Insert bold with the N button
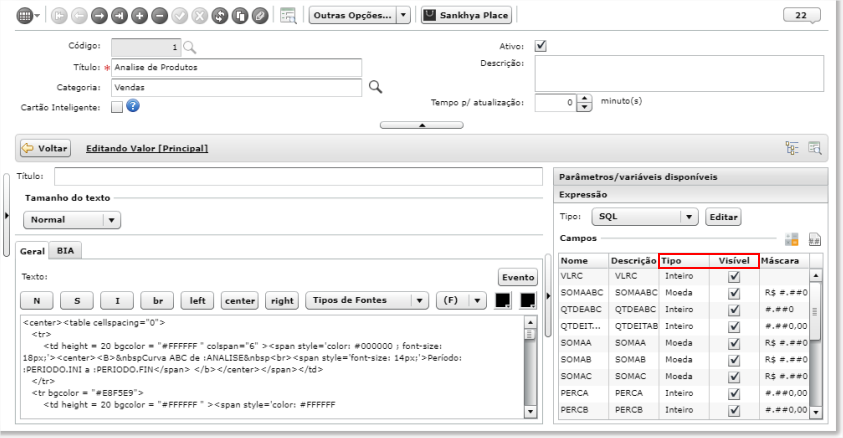Image resolution: width=843 pixels, height=438 pixels. [x=37, y=300]
